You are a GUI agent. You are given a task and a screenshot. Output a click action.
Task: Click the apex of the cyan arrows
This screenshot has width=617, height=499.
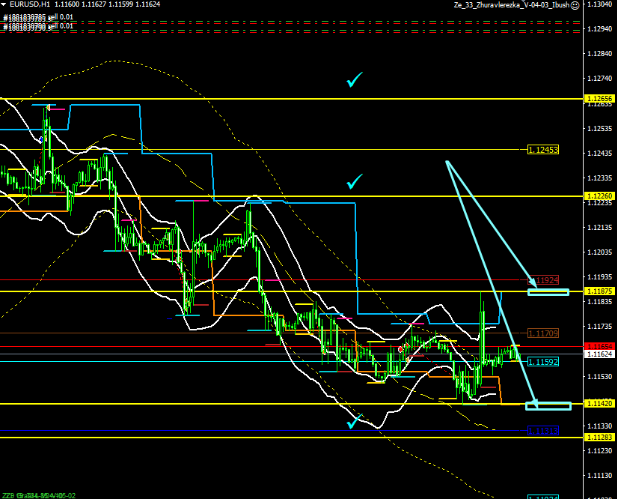tap(447, 162)
